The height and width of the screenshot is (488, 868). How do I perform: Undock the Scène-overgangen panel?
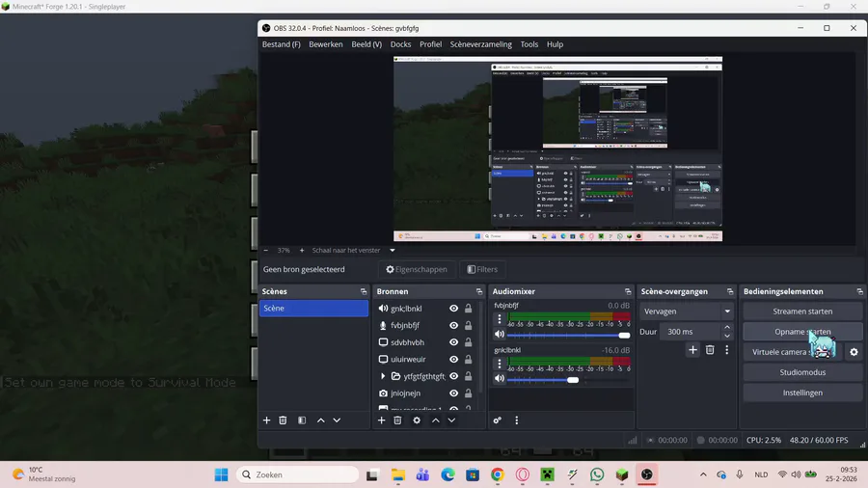pyautogui.click(x=730, y=291)
